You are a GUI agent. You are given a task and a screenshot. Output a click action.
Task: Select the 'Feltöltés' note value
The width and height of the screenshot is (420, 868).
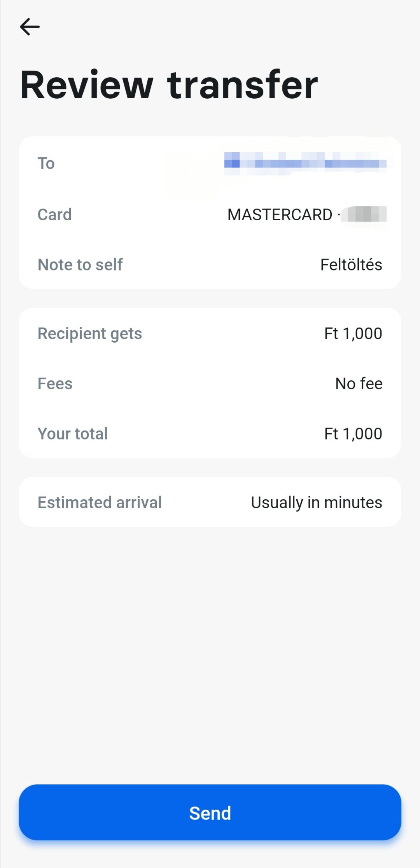351,265
